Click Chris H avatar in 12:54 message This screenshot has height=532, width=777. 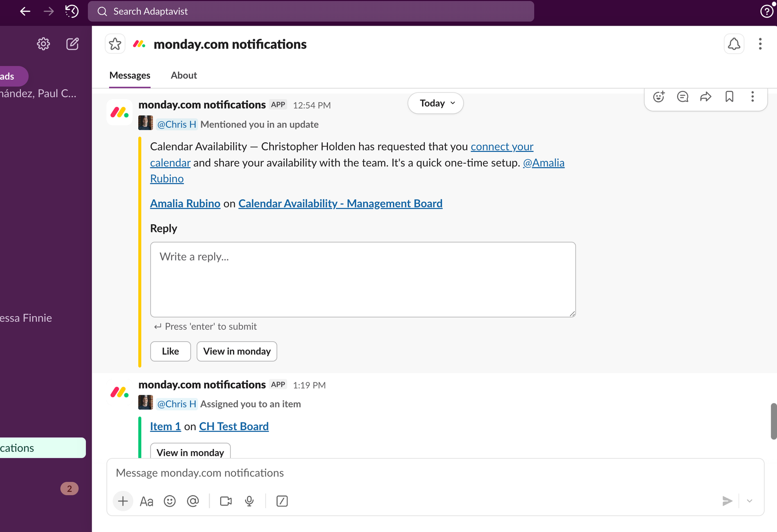pos(146,123)
